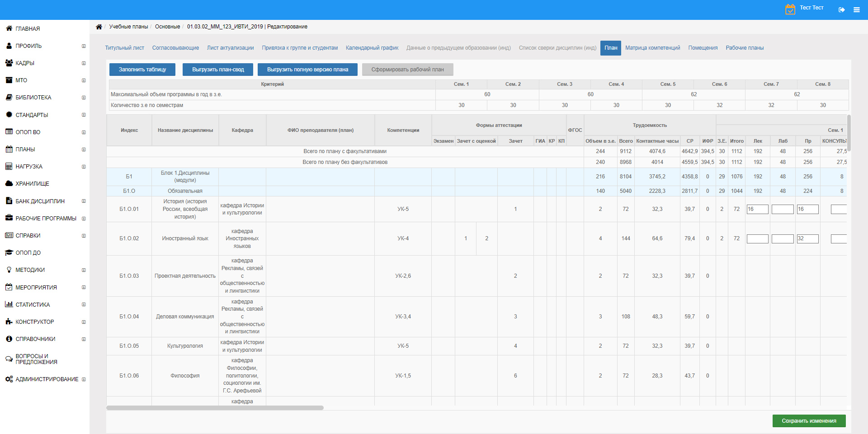This screenshot has width=868, height=434.
Task: Expand the ПРОФИЛЬ sidebar section
Action: [x=84, y=46]
